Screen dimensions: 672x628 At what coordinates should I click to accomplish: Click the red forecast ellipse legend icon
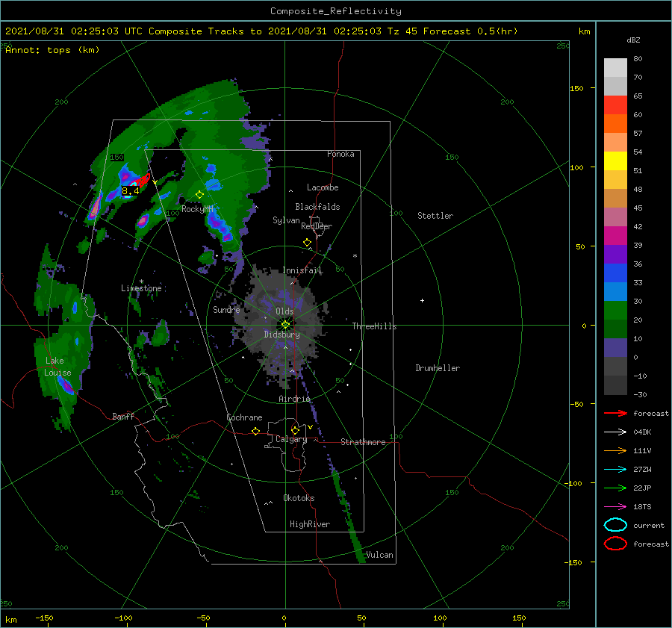point(615,544)
